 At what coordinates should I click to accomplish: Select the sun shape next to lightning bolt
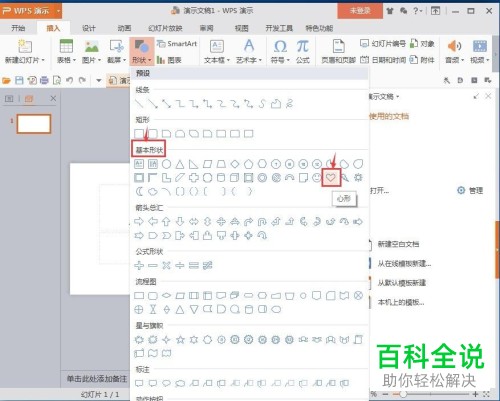tap(358, 178)
